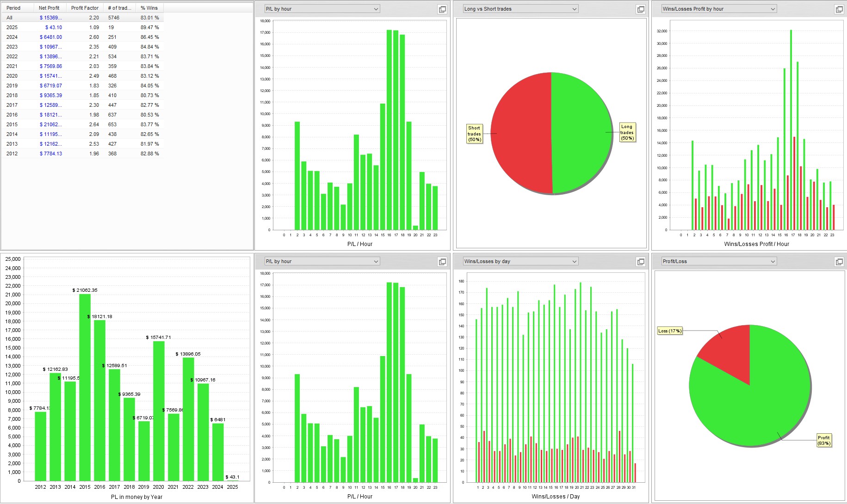Maximize the Wins/Losses Profit by hour panel
Viewport: 847px width, 504px height.
[x=839, y=9]
